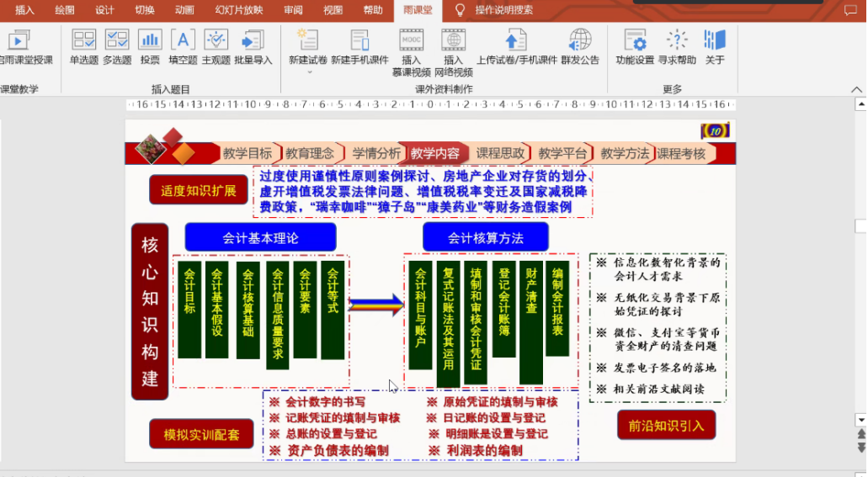
Task: Open the 帮助 ribbon tab
Action: coord(373,10)
